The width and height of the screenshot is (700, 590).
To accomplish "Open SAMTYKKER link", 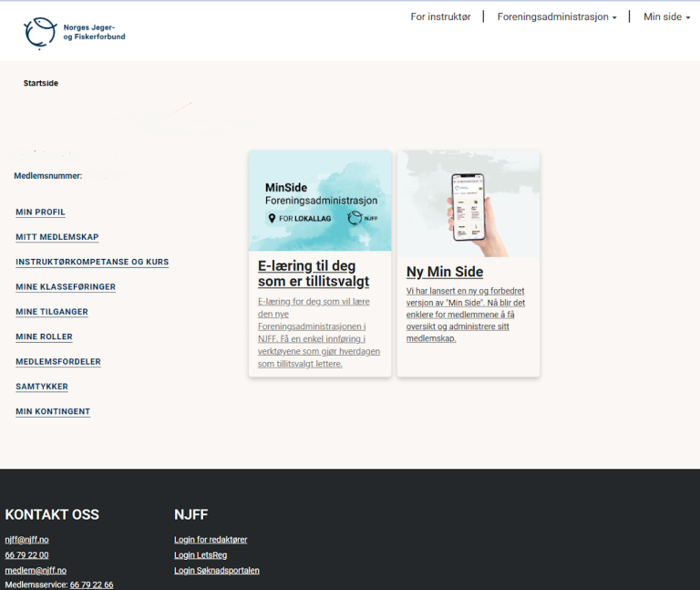I will point(42,387).
